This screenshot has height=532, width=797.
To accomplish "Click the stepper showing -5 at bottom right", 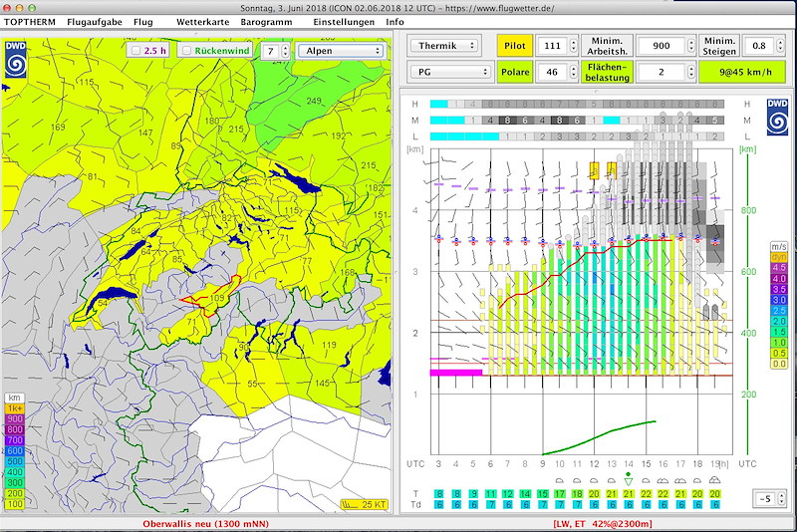I will pyautogui.click(x=769, y=498).
